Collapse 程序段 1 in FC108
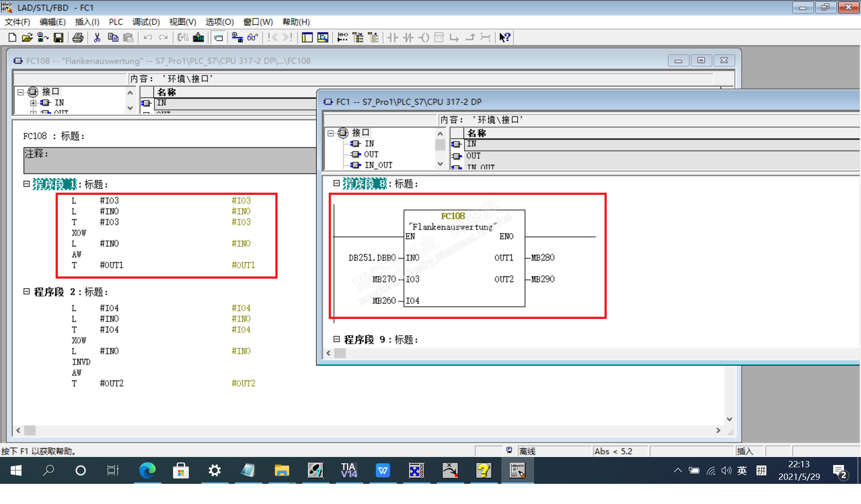Screen dimensions: 861x504 coord(26,184)
